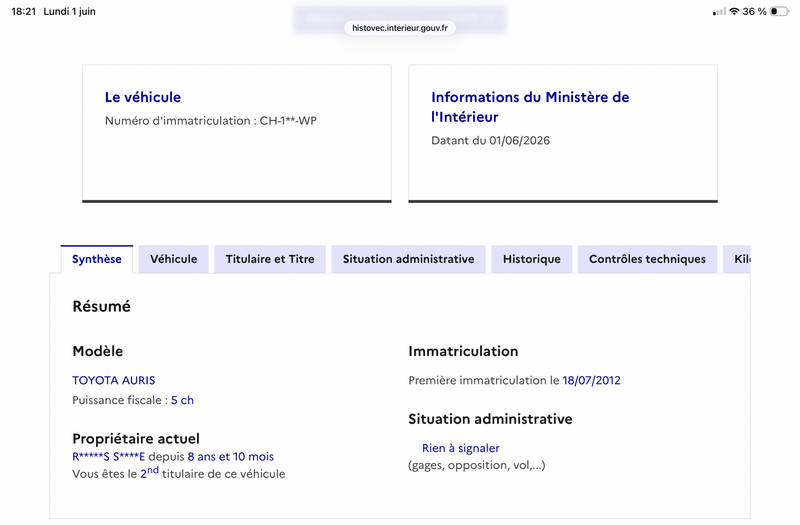Click the first registration date 18/07/2012
The height and width of the screenshot is (525, 800).
[x=591, y=380]
